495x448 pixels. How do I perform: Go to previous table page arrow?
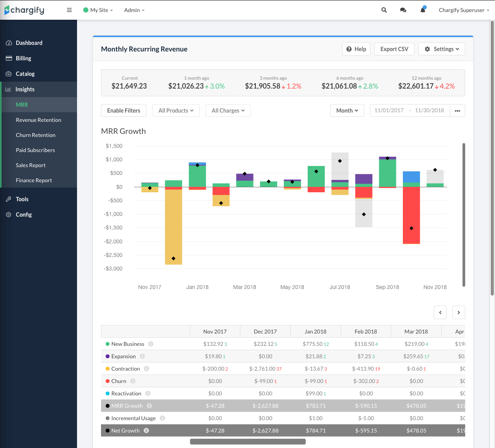[440, 312]
